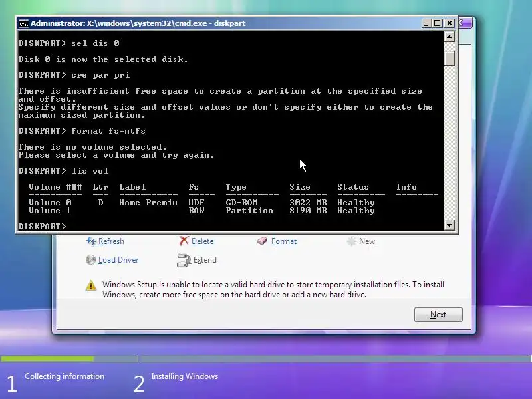Screen dimensions: 532x399
Task: Click the cmd.exe icon in title bar
Action: point(23,23)
